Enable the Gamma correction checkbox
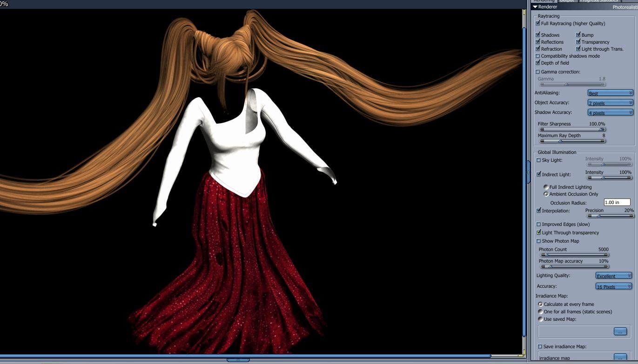This screenshot has width=638, height=364. (538, 72)
